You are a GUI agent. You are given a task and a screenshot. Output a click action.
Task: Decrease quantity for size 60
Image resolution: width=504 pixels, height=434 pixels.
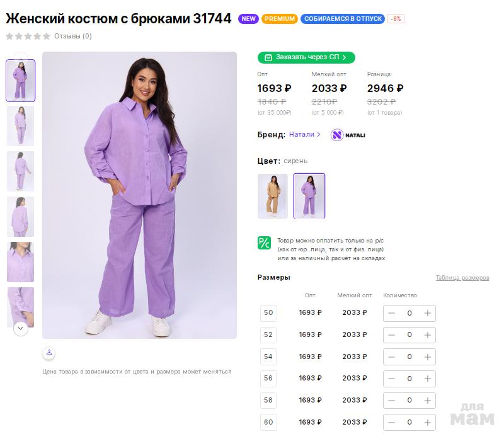392,423
